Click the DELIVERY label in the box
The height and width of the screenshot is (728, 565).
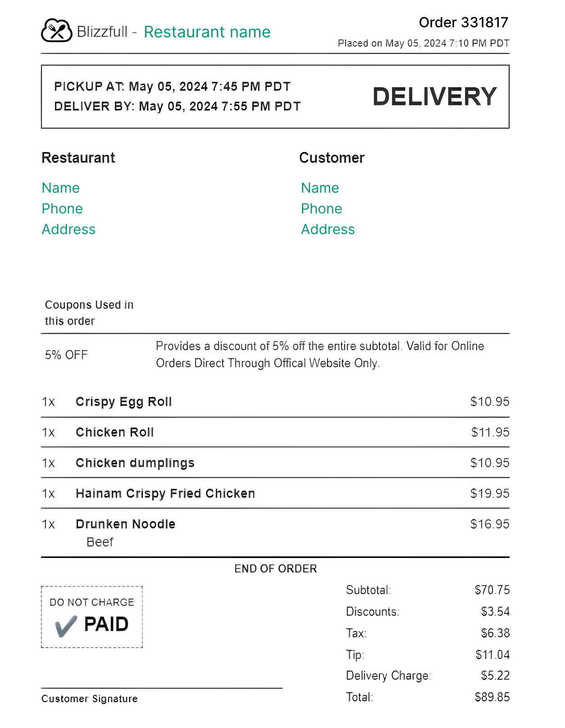pos(434,96)
